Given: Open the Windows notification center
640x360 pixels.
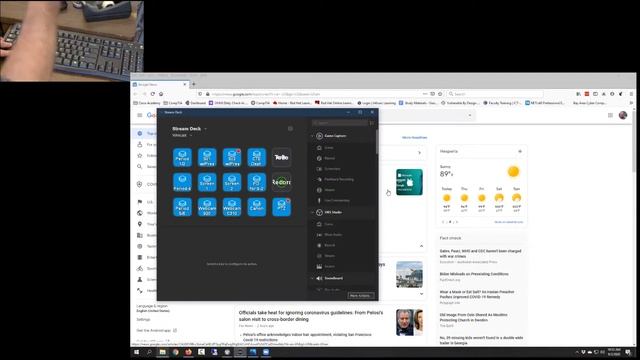Looking at the screenshot, I should [628, 352].
